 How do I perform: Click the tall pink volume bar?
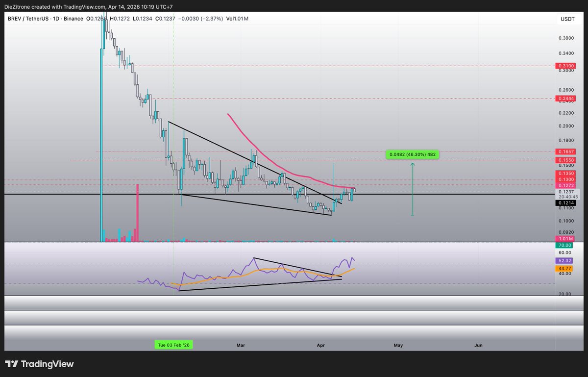coord(138,213)
